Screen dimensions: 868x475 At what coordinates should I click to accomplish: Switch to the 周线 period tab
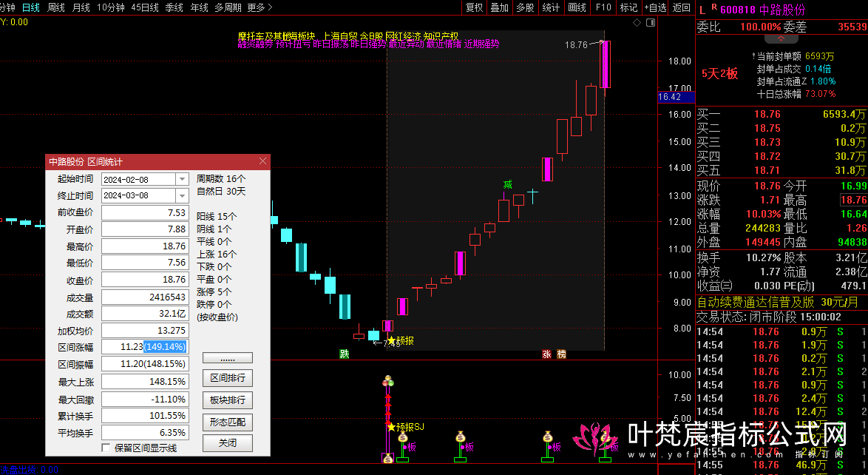(56, 7)
